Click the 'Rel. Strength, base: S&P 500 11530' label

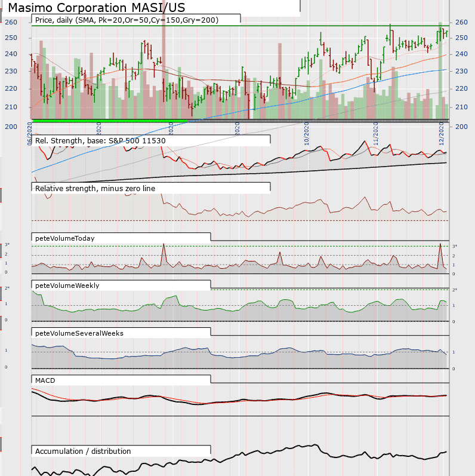click(100, 141)
